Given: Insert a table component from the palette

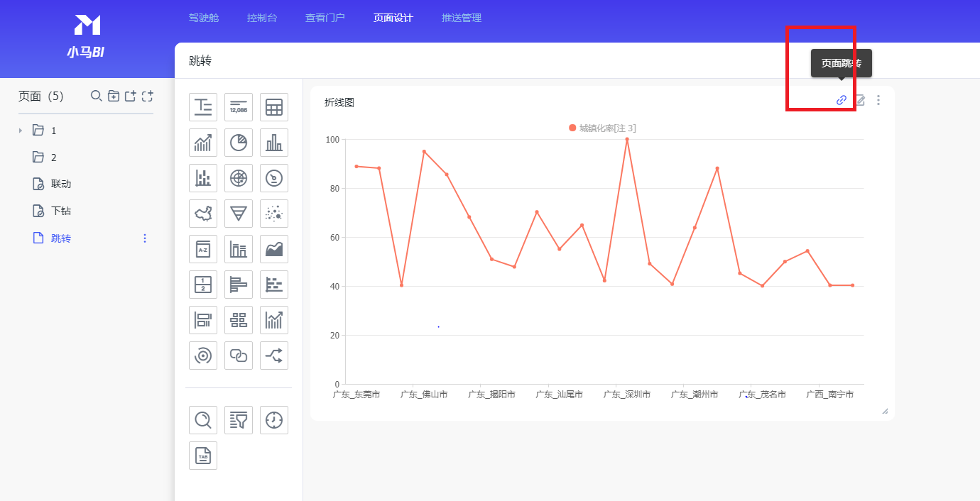Looking at the screenshot, I should [274, 107].
